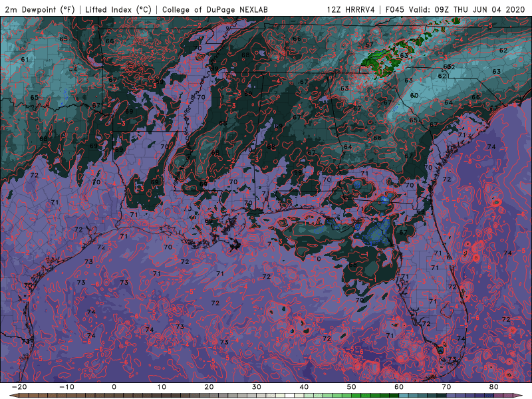Click the '2m Dewpoint (°F)' title text

pyautogui.click(x=40, y=9)
